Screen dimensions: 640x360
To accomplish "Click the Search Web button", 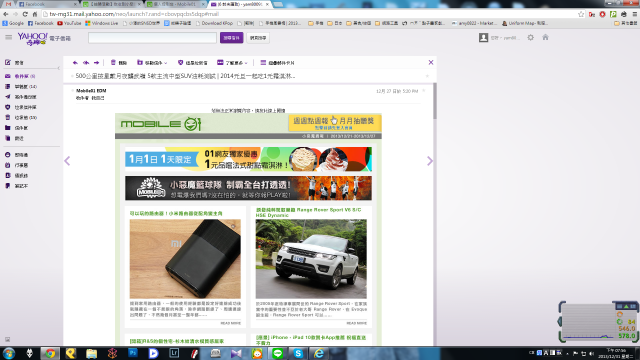I will click(258, 38).
